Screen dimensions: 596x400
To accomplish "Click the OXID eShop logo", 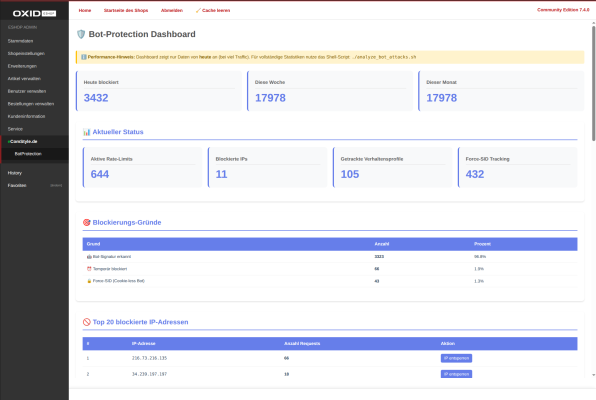I will (34, 13).
